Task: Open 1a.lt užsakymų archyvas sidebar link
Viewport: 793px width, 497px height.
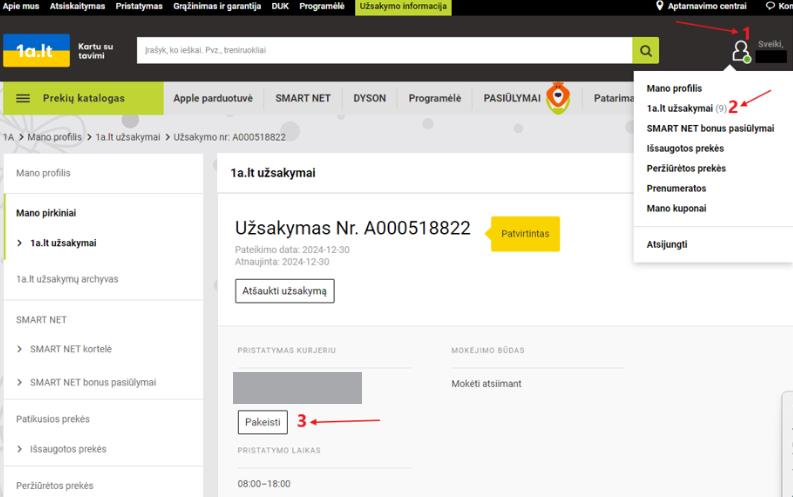Action: [67, 279]
